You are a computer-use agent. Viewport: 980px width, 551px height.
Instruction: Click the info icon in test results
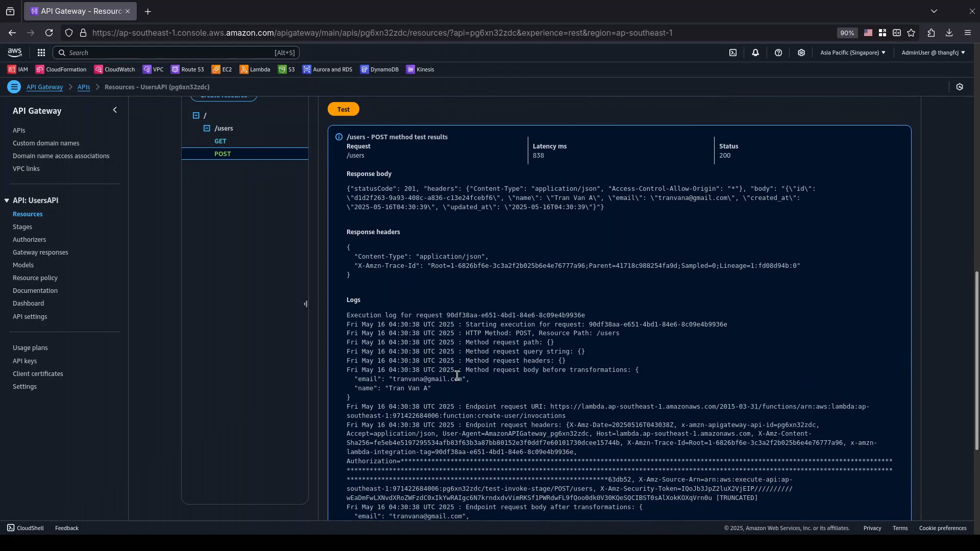339,137
